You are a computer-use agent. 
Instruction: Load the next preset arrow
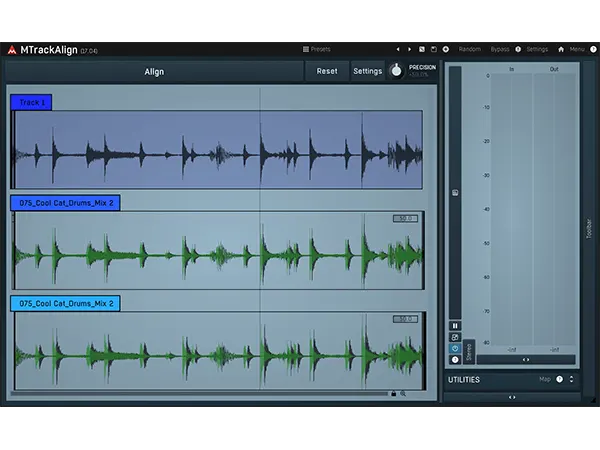tap(409, 49)
